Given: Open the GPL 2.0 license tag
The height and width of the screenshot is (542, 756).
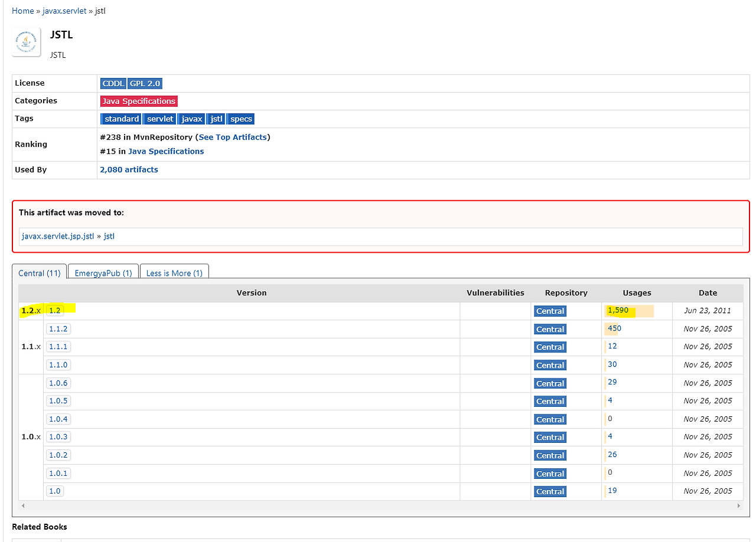Looking at the screenshot, I should tap(145, 84).
